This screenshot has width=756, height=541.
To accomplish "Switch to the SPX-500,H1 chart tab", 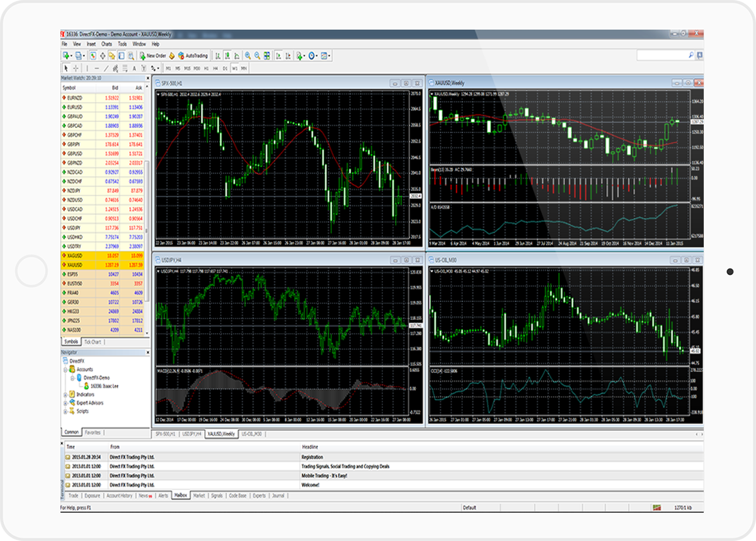I will 166,434.
